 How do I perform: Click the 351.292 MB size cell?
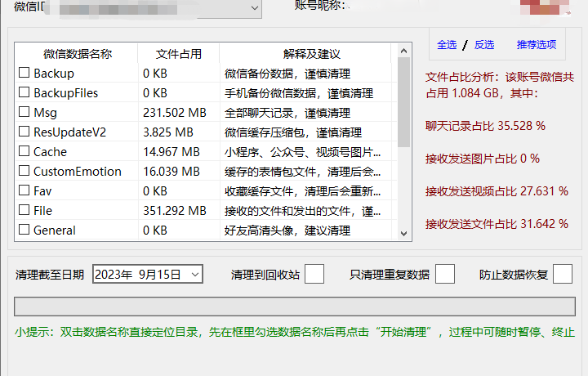pyautogui.click(x=175, y=211)
